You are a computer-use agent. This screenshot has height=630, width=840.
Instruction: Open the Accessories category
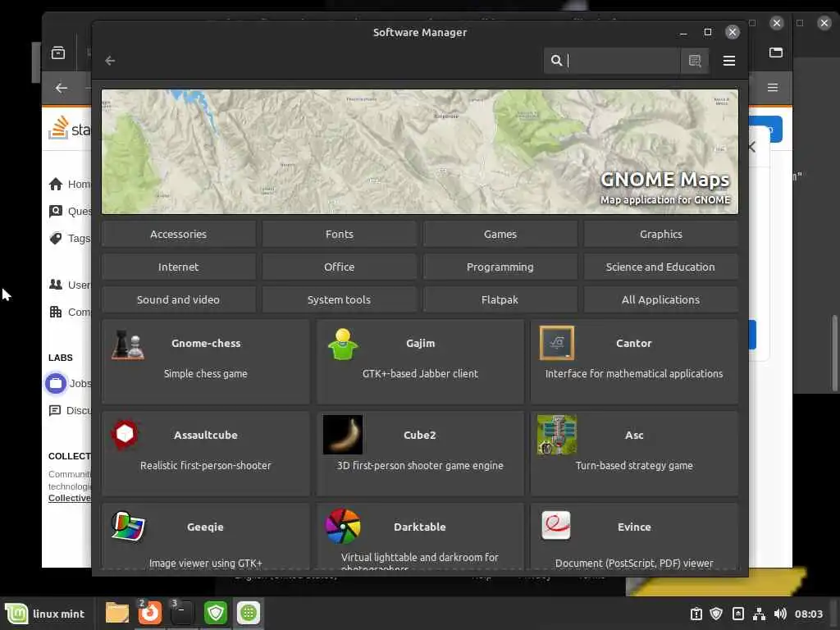(178, 234)
